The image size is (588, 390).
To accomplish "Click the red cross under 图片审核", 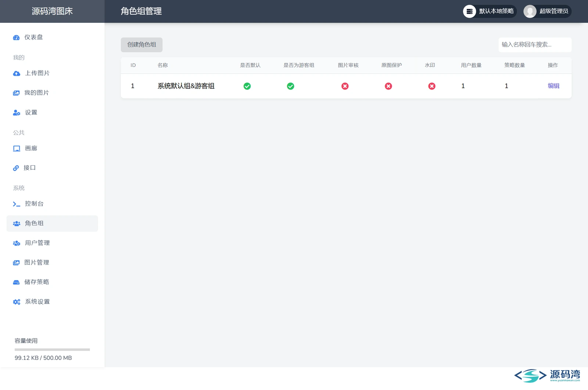I will [345, 86].
